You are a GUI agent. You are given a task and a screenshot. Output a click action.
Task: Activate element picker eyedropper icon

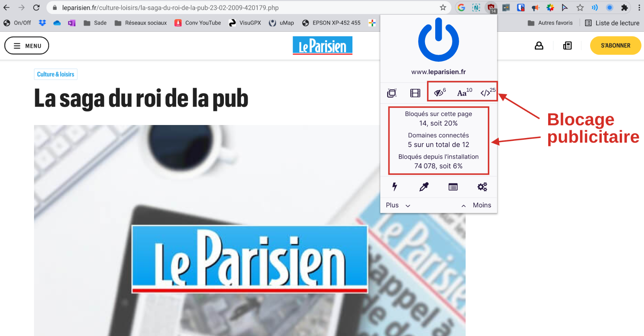click(424, 187)
